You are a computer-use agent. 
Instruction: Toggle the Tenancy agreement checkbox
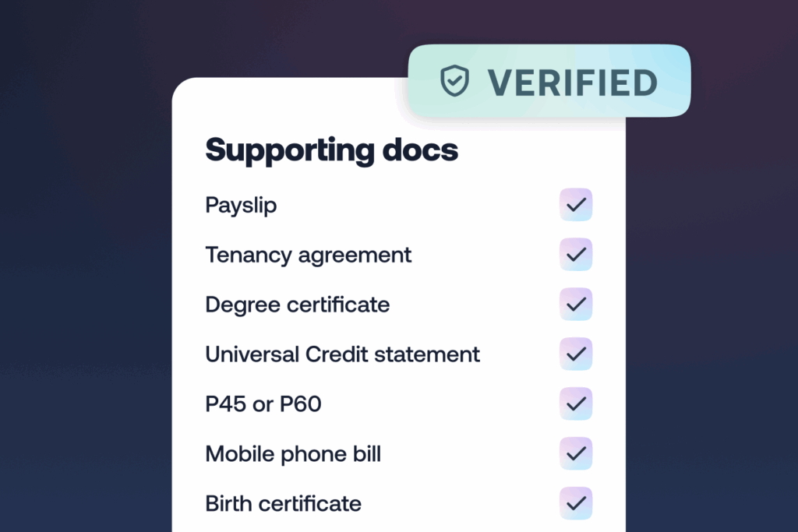pyautogui.click(x=576, y=255)
